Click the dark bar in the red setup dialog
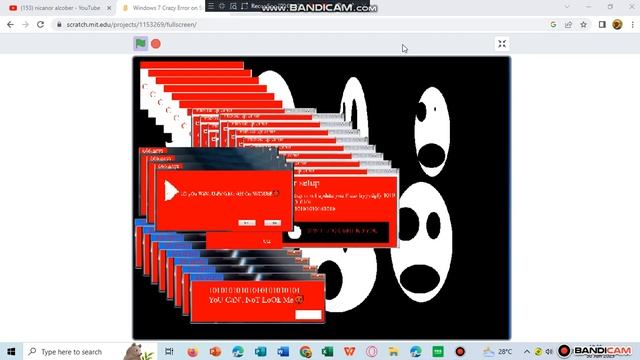 coord(336,231)
